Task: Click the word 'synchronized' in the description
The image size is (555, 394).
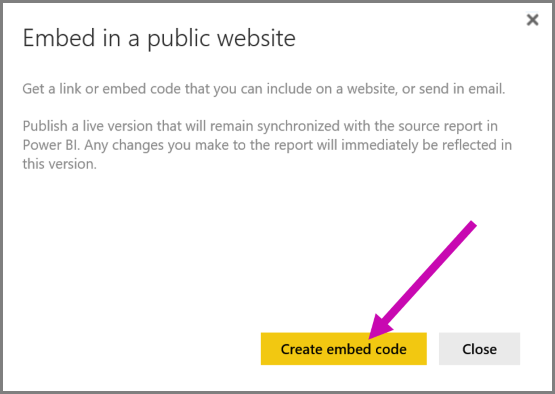Action: (298, 126)
